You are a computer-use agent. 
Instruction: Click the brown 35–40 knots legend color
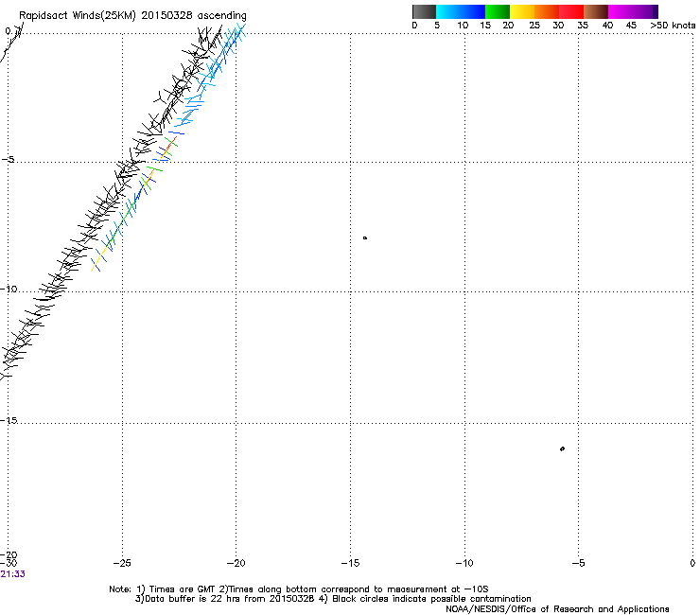point(596,11)
